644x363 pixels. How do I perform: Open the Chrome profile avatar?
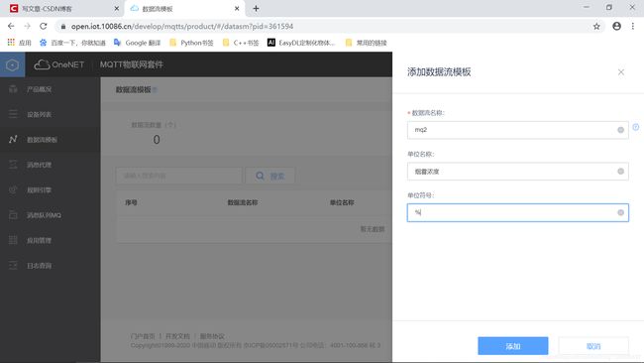pyautogui.click(x=616, y=27)
